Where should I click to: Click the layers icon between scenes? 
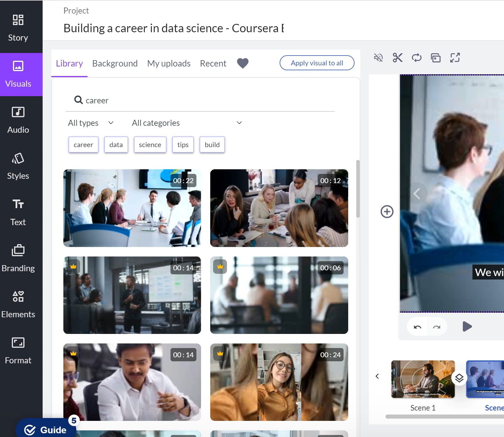(x=459, y=378)
